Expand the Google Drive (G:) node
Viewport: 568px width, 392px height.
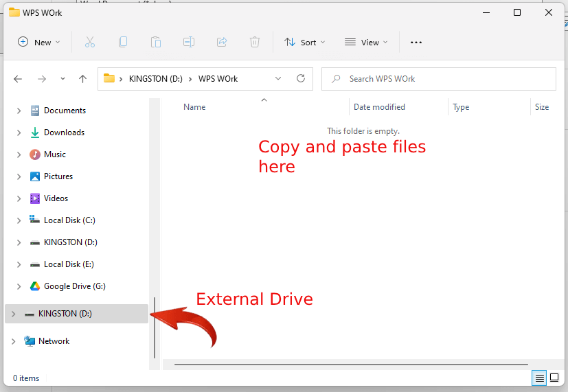pyautogui.click(x=19, y=287)
